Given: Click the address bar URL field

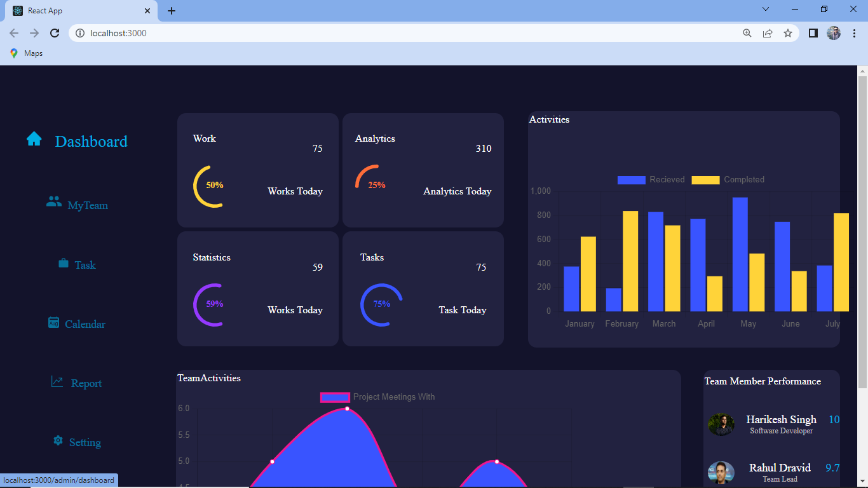Looking at the screenshot, I should (407, 33).
